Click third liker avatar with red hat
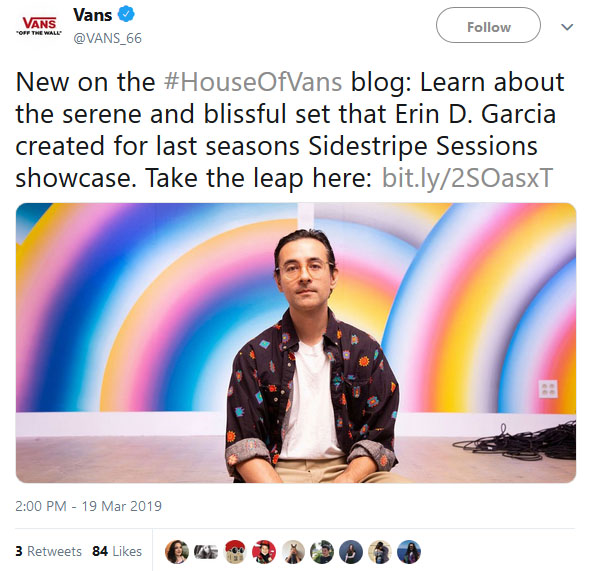This screenshot has height=571, width=594. 235,552
